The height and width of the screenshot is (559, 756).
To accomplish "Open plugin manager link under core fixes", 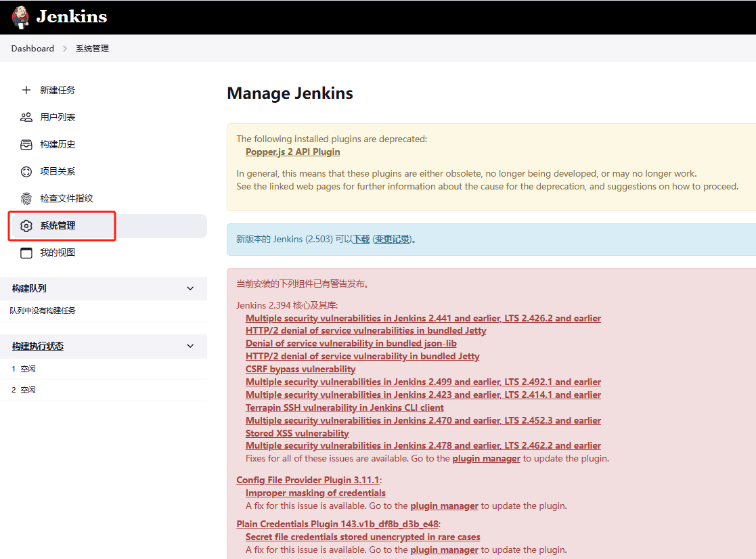I will [486, 458].
